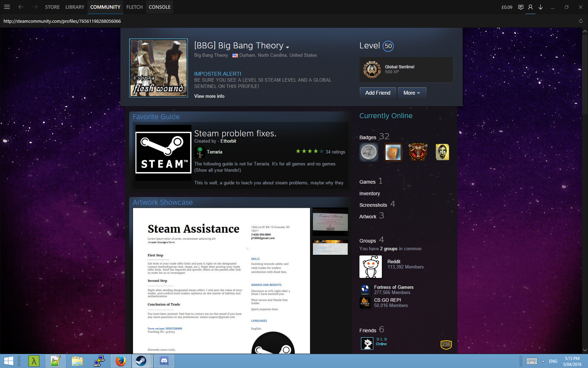Click the back navigation arrow
The image size is (588, 368).
click(x=21, y=7)
